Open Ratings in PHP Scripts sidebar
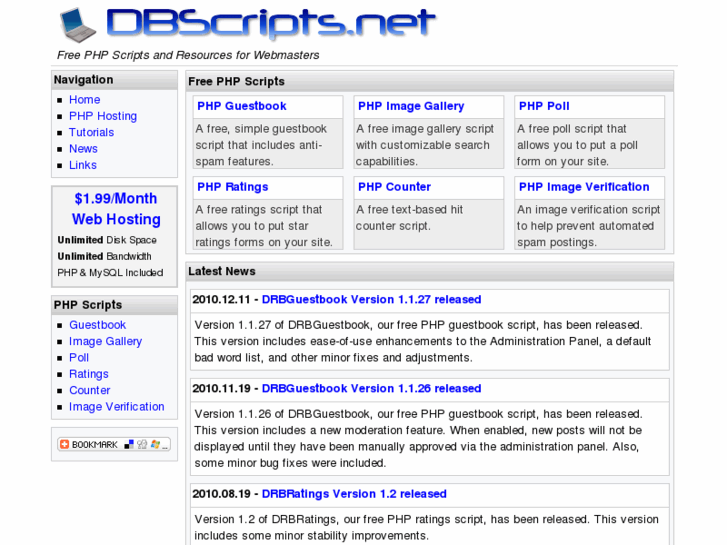The height and width of the screenshot is (545, 727). pyautogui.click(x=89, y=374)
